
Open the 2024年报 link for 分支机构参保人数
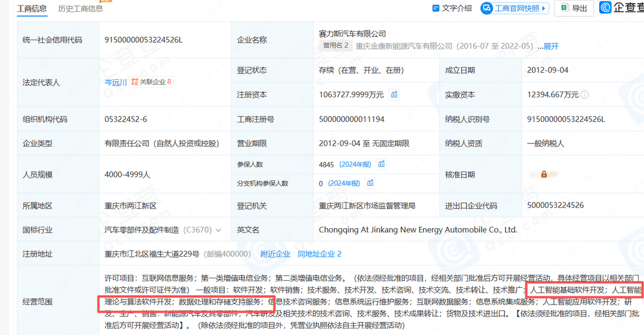click(344, 183)
